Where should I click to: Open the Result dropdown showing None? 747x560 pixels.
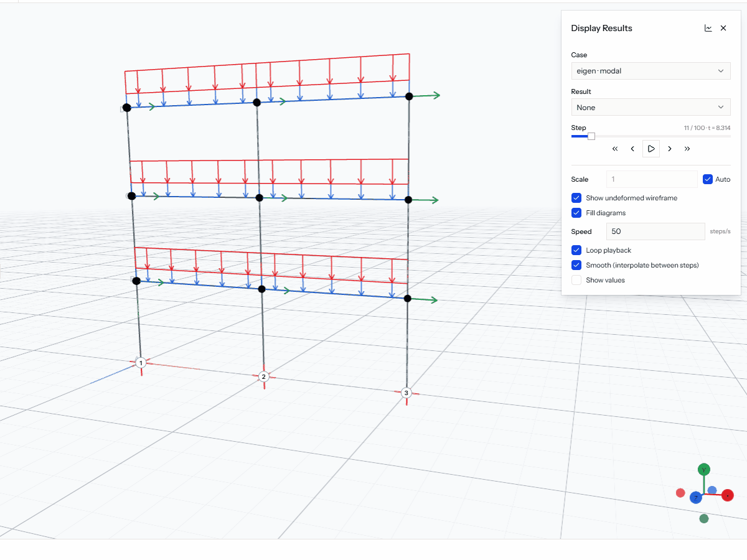651,108
